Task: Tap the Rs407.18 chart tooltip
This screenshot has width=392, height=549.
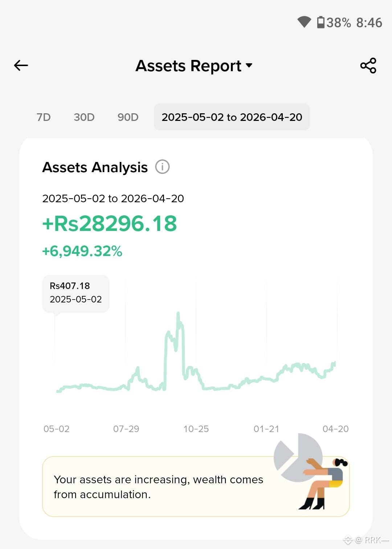Action: coord(76,293)
